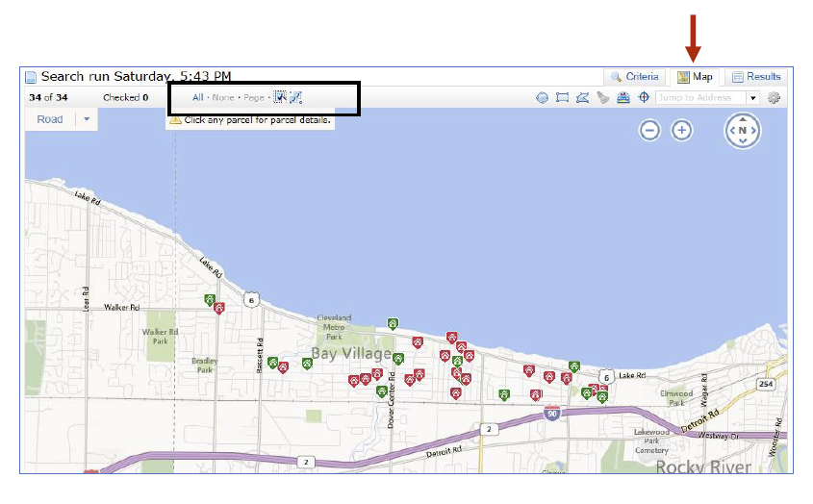
Task: Zoom in with the plus button
Action: pos(682,130)
